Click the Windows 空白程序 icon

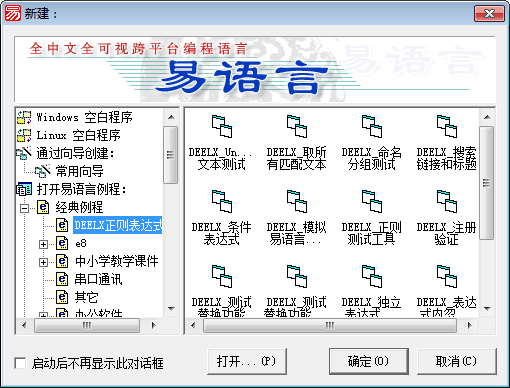click(24, 117)
